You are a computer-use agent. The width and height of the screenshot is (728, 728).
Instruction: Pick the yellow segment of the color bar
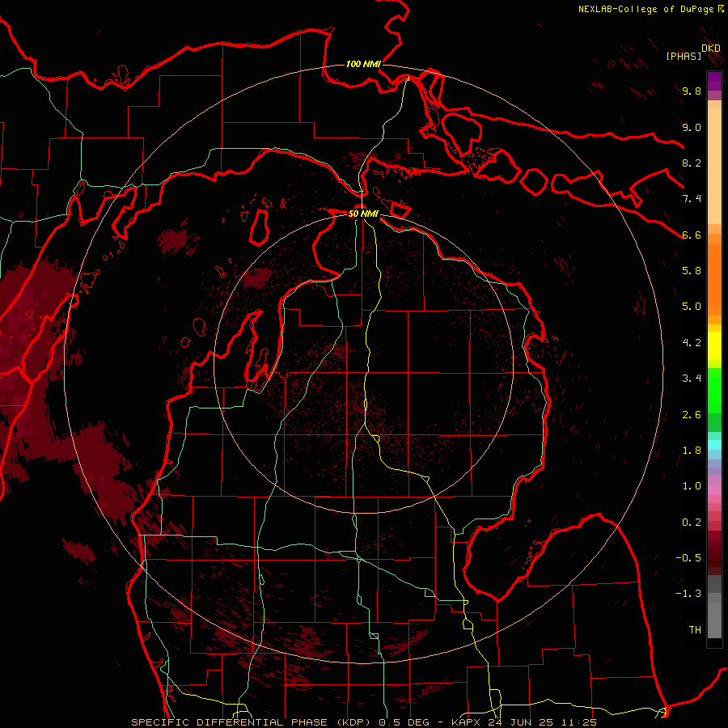714,346
